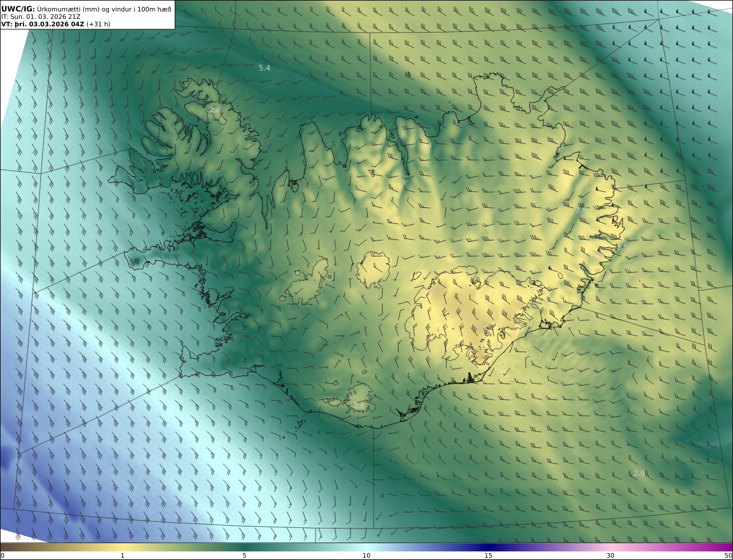Click the 0 tick label on the scale

(x=2, y=555)
